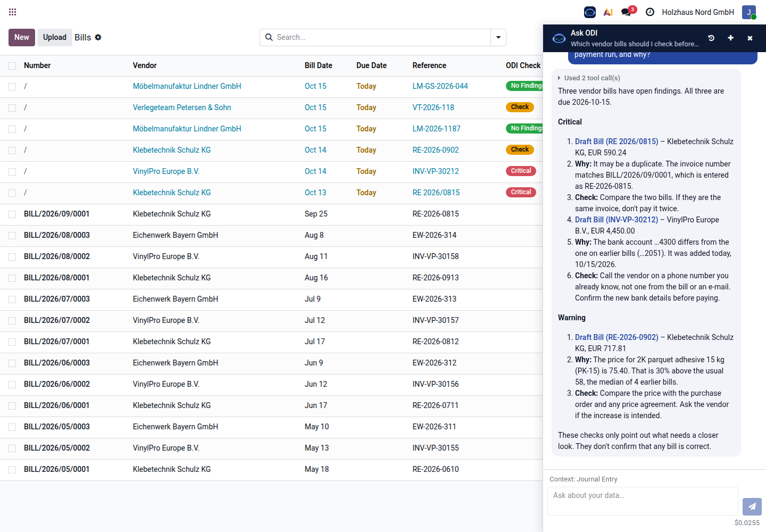Click the New bill button
Screen dimensions: 766x532
point(22,37)
